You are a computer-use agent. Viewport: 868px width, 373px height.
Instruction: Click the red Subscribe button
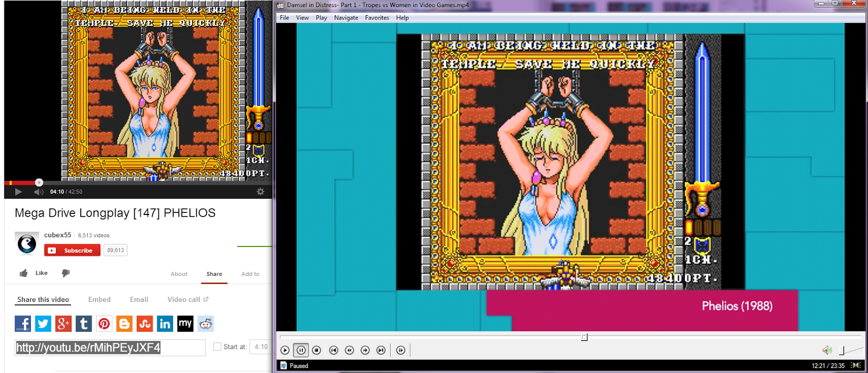(x=72, y=250)
